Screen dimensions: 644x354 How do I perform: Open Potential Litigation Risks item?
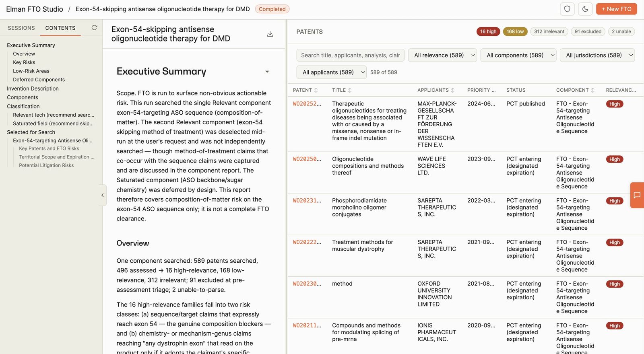click(46, 165)
